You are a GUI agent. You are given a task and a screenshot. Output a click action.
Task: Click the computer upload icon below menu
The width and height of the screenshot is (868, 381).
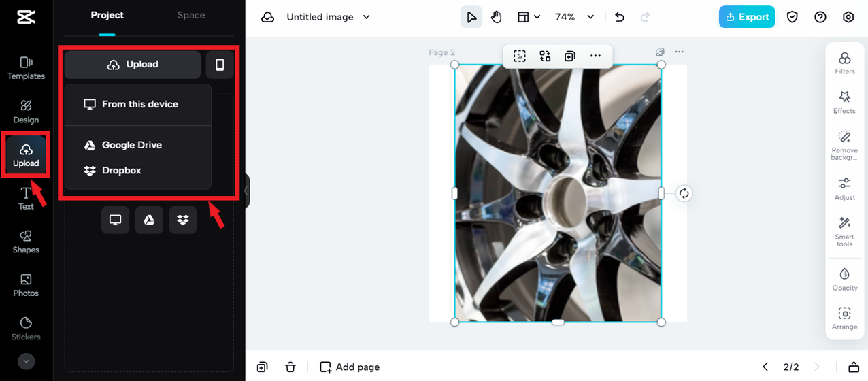click(x=115, y=220)
